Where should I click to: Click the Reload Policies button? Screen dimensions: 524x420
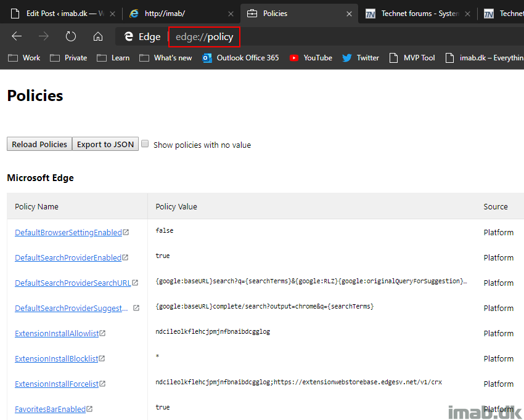pyautogui.click(x=39, y=144)
